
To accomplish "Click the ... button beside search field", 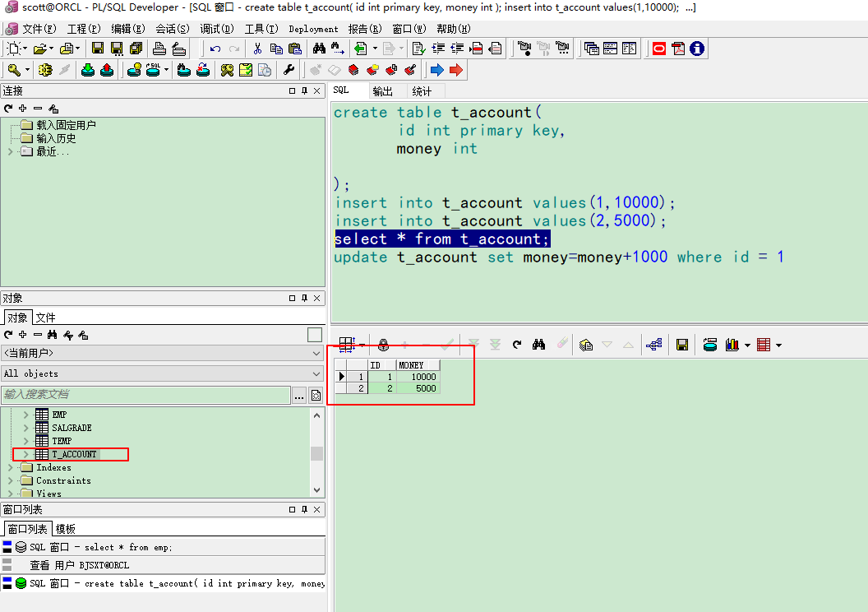I will coord(299,396).
